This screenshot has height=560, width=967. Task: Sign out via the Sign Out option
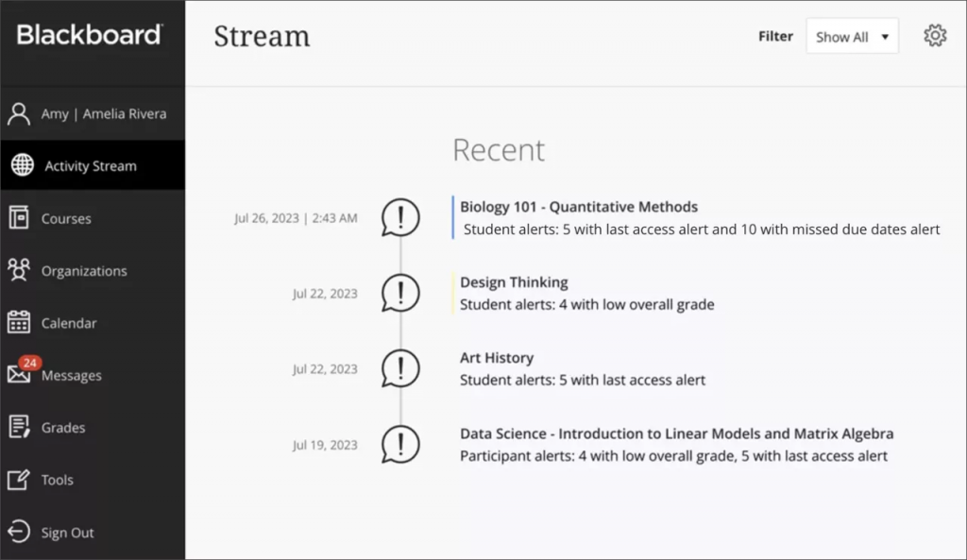pyautogui.click(x=67, y=533)
